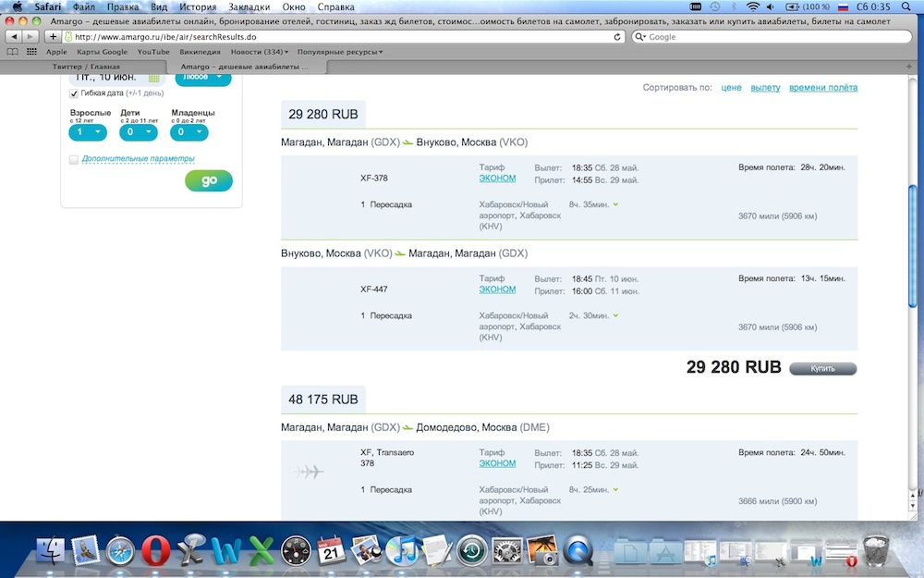The height and width of the screenshot is (578, 924).
Task: Open the calendar picker beside the date field
Action: 154,78
